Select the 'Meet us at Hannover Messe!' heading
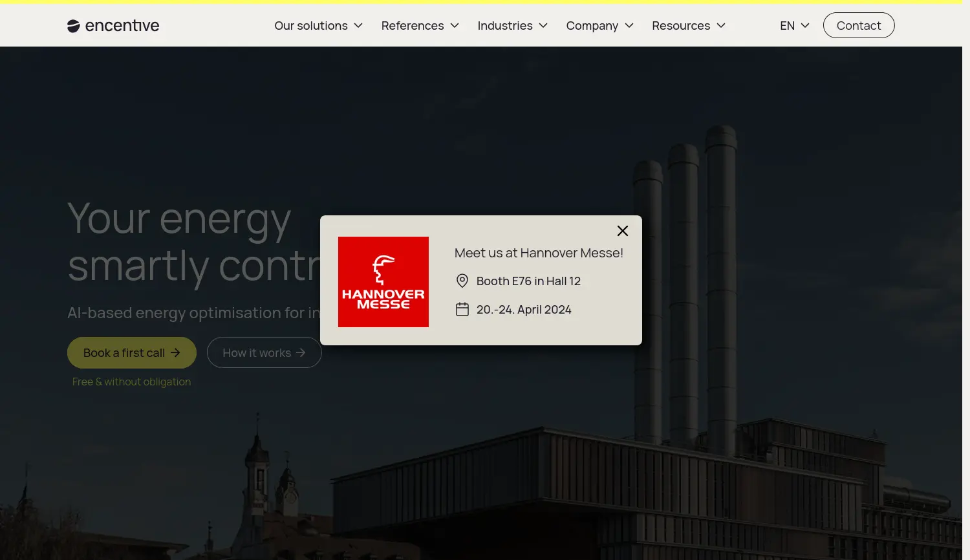 click(539, 253)
